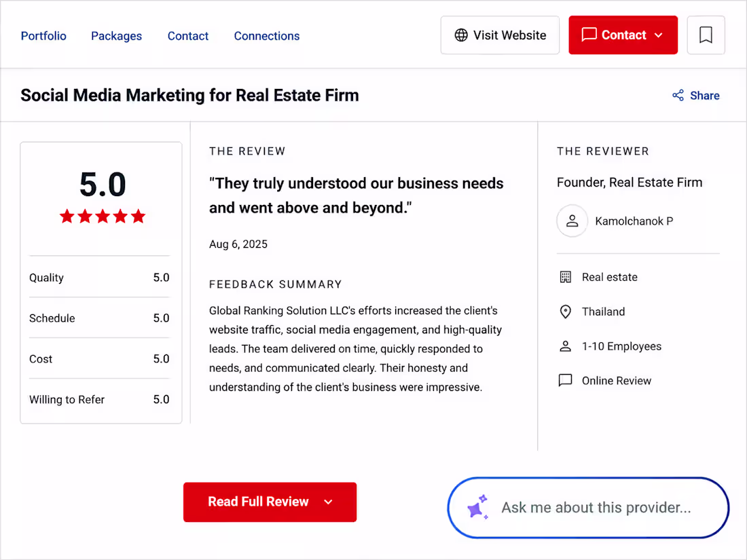The width and height of the screenshot is (747, 560).
Task: Click the Ask me about this provider field
Action: 588,508
